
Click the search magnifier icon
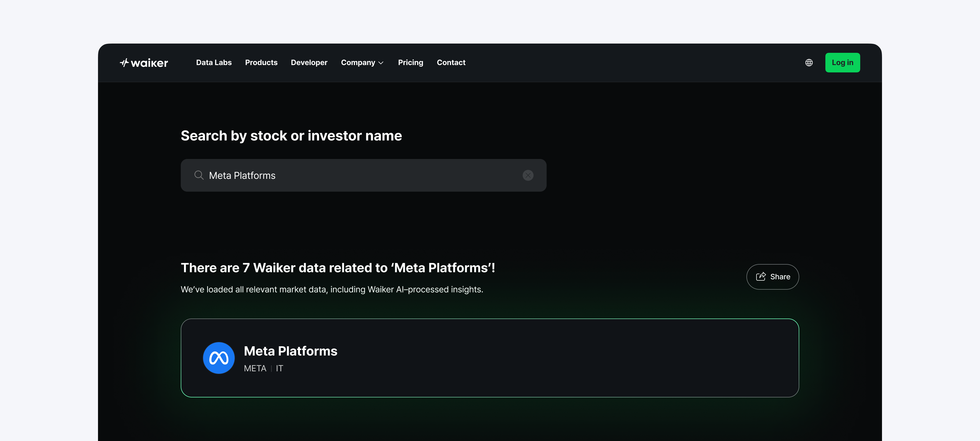coord(199,175)
